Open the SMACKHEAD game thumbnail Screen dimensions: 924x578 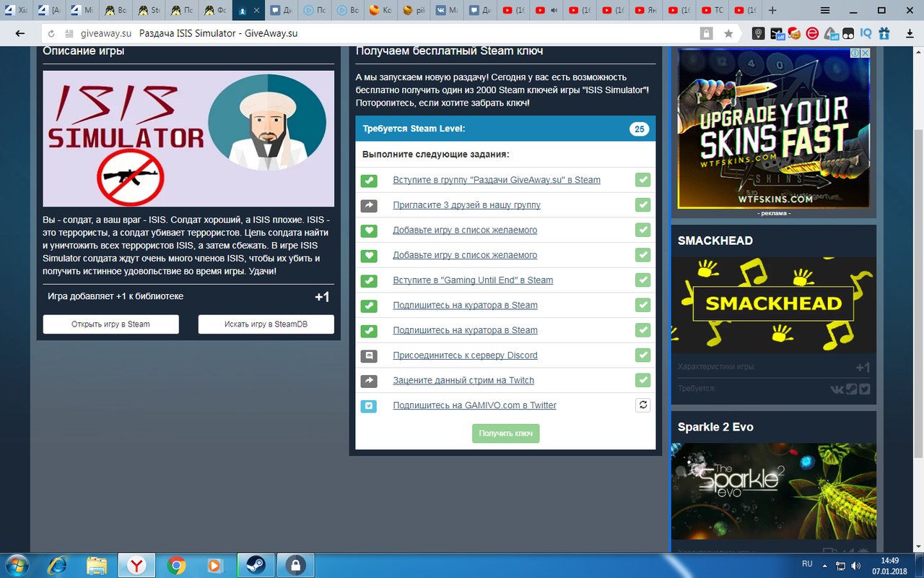[x=774, y=305]
